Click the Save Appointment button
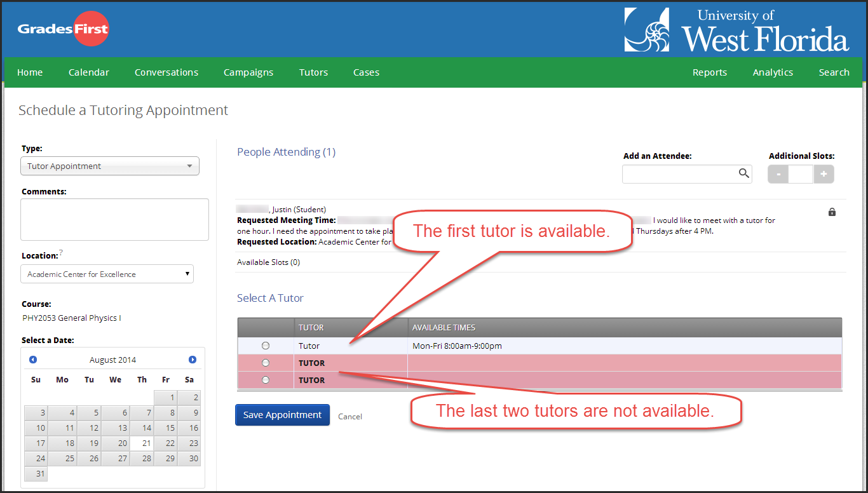The height and width of the screenshot is (493, 868). point(283,415)
